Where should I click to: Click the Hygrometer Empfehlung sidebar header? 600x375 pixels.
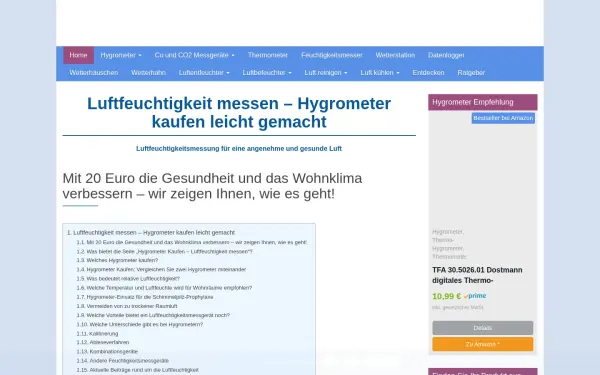[483, 102]
